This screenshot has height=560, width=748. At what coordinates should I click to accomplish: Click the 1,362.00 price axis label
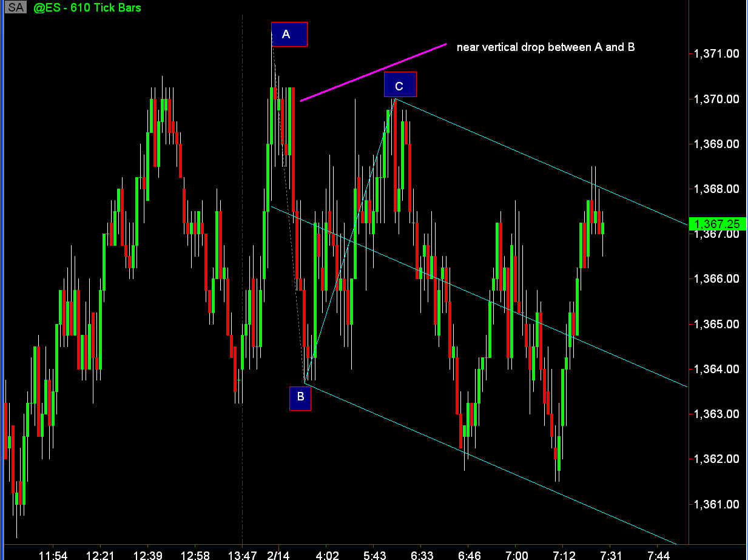(716, 459)
